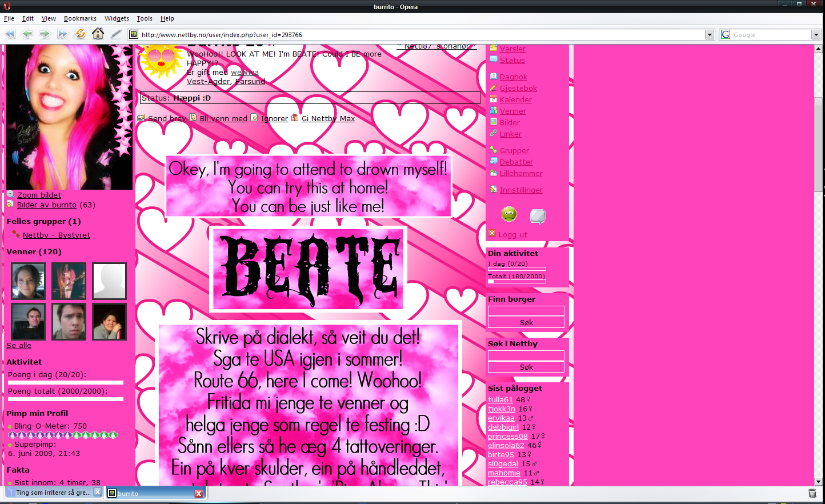Click the Fast Forward toolbar button
The image size is (825, 504).
coord(62,34)
